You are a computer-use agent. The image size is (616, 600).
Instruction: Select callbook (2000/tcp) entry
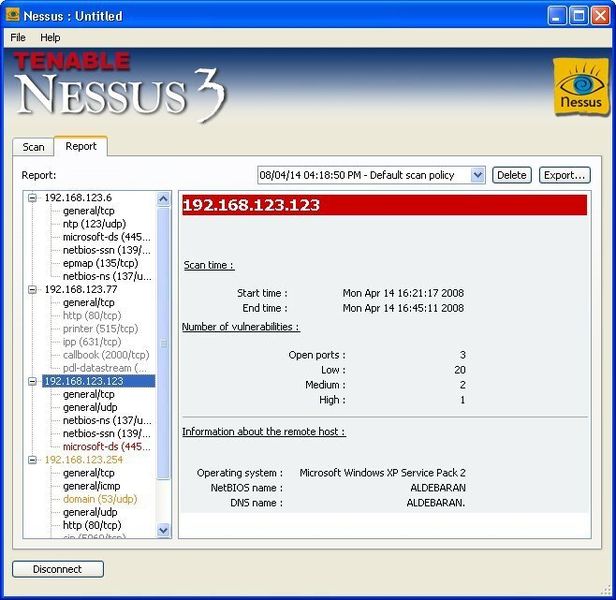[106, 355]
